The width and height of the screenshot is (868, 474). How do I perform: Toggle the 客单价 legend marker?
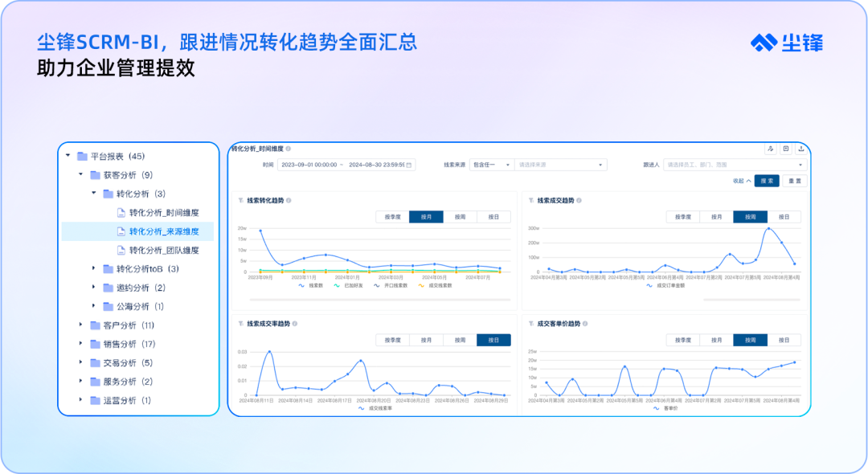[x=656, y=409]
